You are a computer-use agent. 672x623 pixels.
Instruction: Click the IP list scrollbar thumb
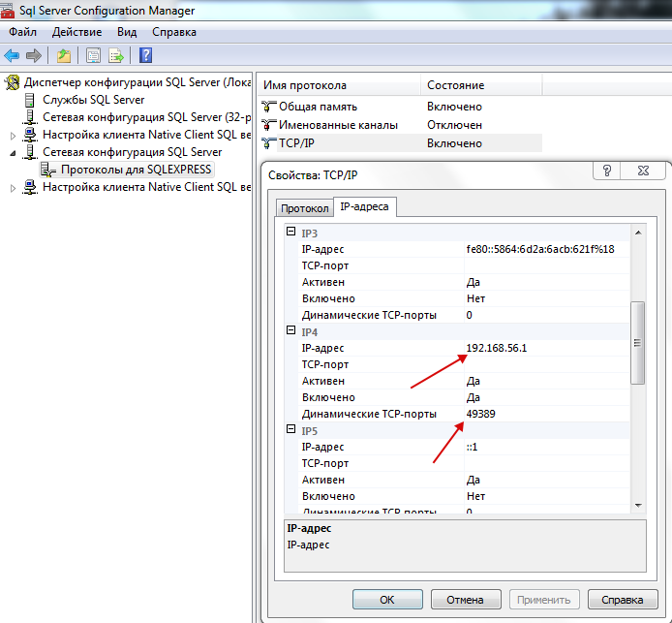click(638, 343)
